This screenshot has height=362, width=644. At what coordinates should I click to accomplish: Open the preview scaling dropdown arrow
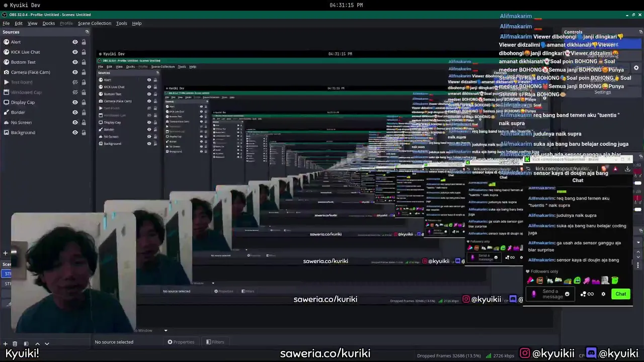tap(166, 330)
